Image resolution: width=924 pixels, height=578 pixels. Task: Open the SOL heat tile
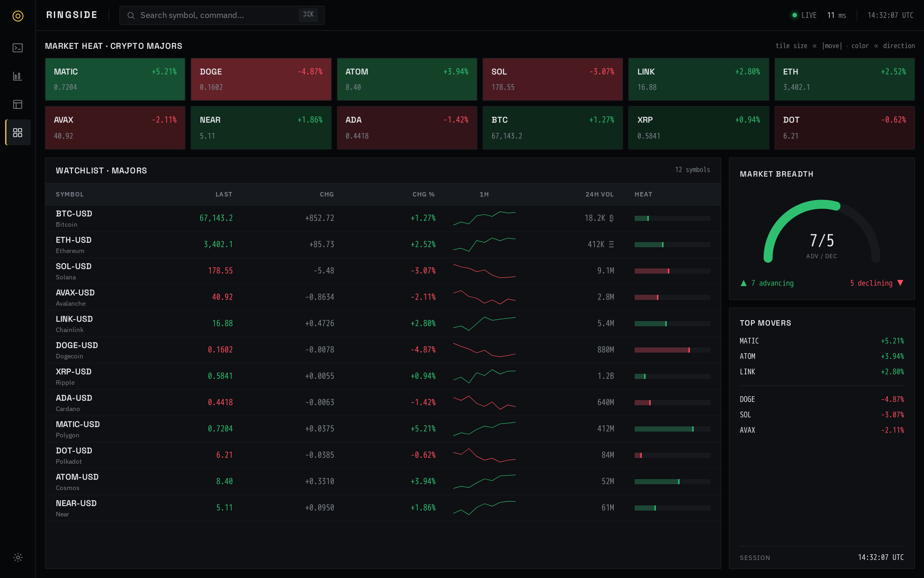(553, 79)
